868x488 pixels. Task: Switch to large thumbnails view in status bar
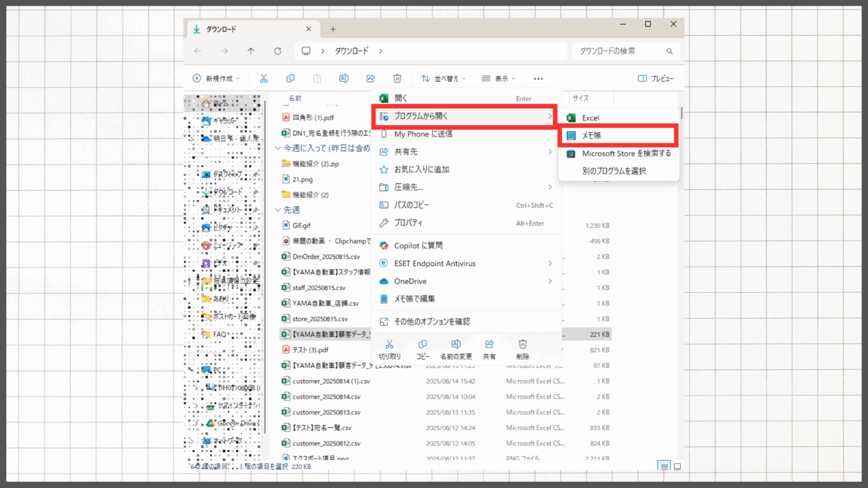(677, 466)
